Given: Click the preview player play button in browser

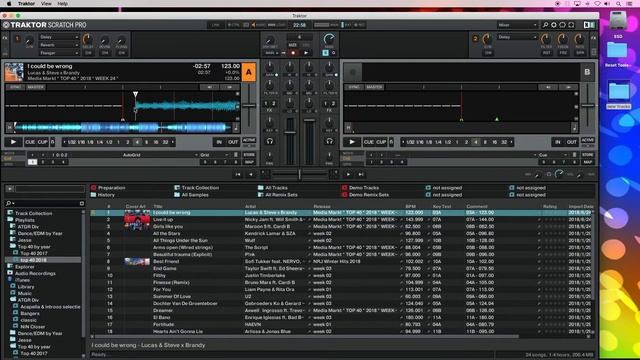Looking at the screenshot, I should [x=10, y=189].
